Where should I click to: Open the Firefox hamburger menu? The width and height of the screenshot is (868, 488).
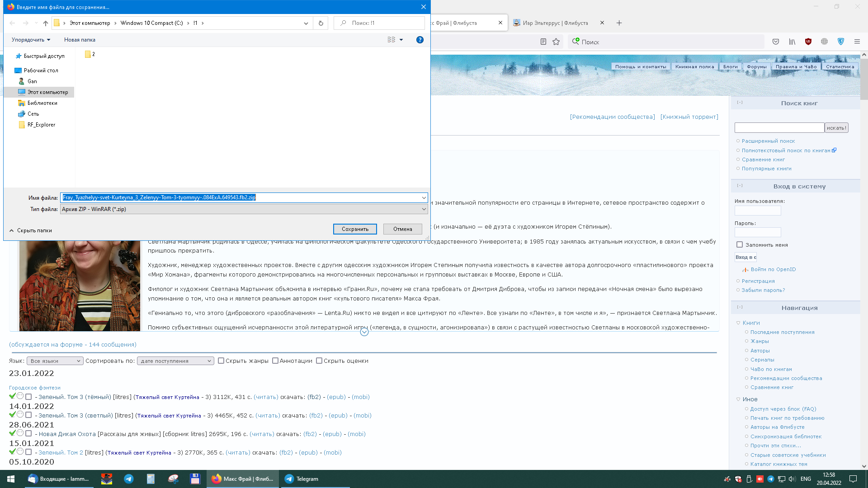857,42
